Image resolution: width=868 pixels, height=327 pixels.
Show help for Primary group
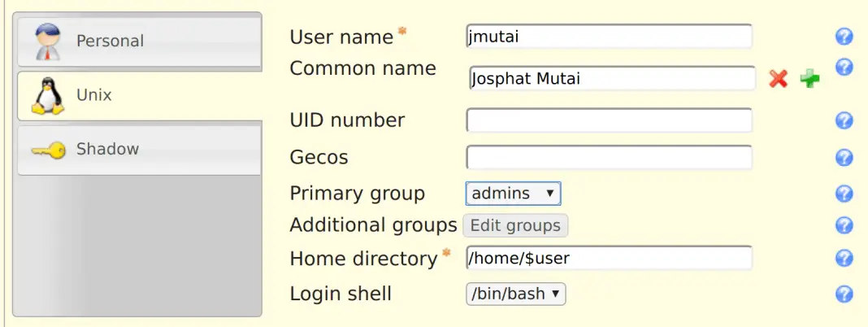click(844, 194)
